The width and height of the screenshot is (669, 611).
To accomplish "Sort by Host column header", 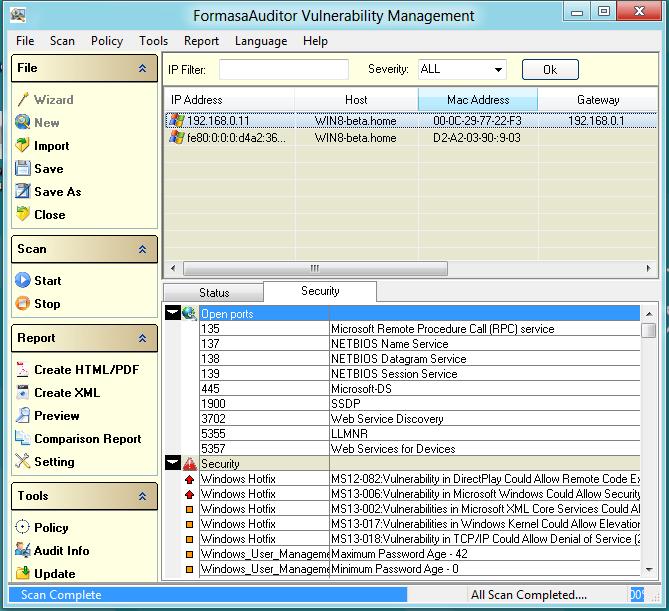I will (356, 100).
